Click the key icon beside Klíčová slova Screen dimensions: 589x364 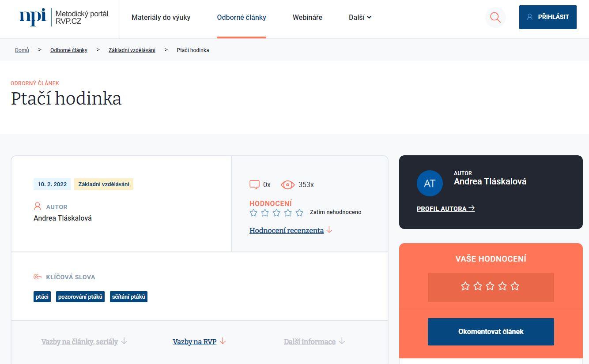(x=38, y=277)
